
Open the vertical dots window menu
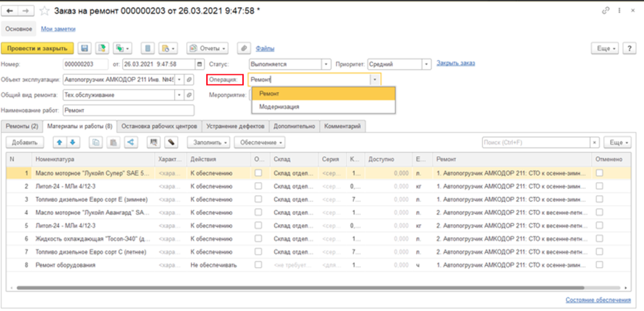click(x=618, y=11)
